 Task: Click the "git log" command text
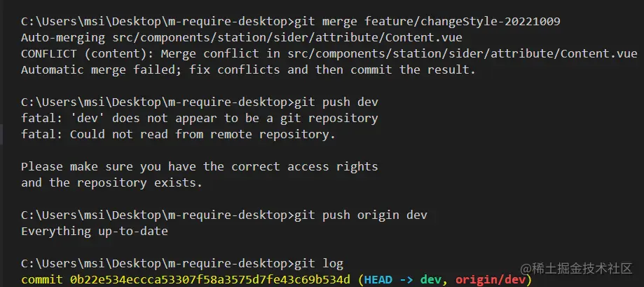pos(319,264)
